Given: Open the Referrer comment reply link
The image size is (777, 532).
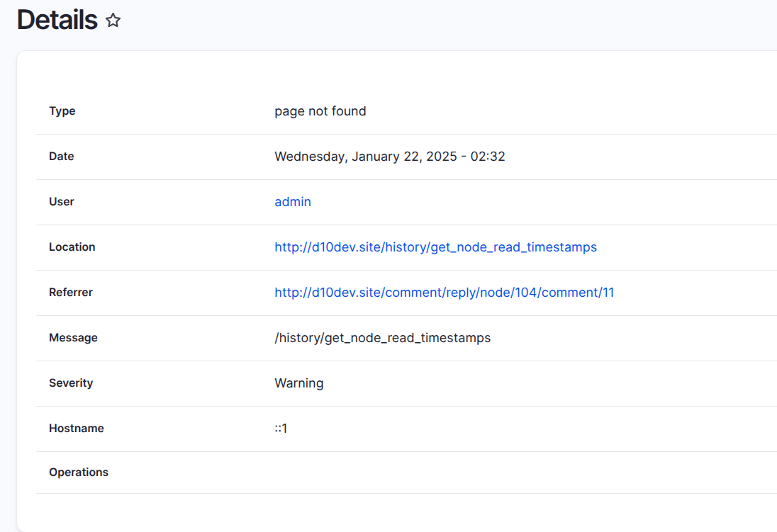Looking at the screenshot, I should coord(444,293).
